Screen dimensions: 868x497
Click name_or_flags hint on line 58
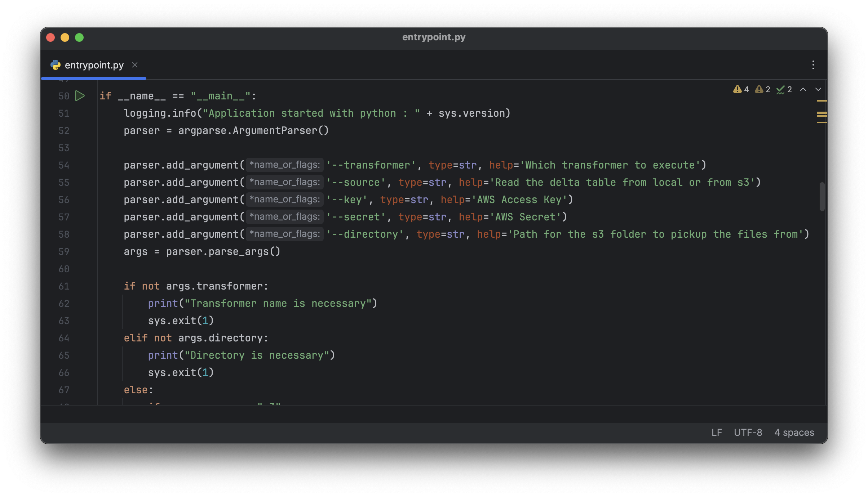[285, 234]
